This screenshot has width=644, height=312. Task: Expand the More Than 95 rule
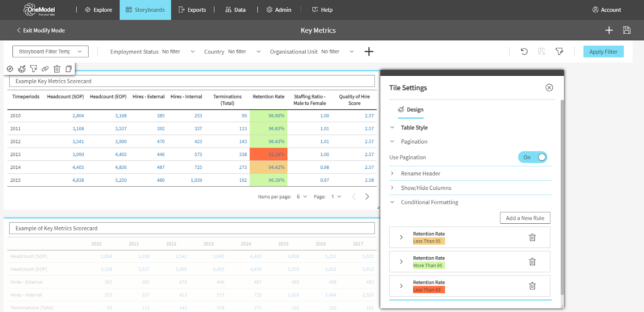(401, 262)
